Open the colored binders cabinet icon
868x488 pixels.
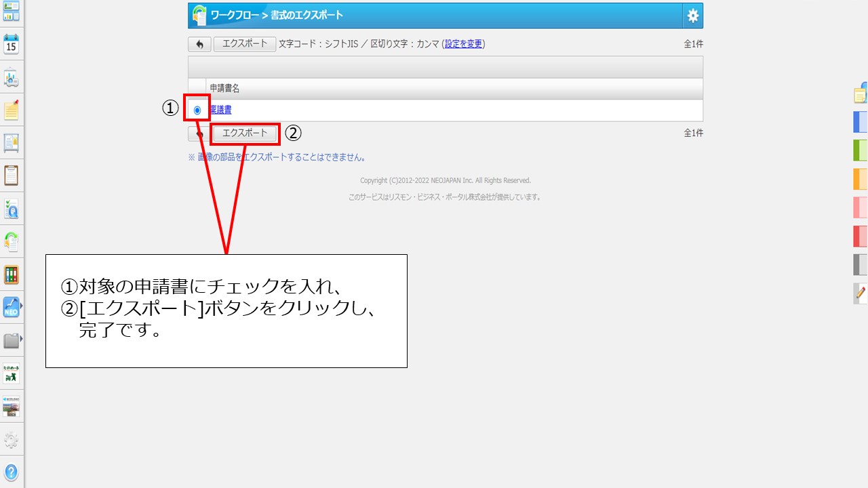pos(11,274)
